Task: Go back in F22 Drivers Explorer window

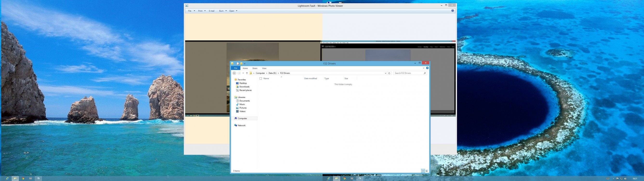Action: coord(234,73)
